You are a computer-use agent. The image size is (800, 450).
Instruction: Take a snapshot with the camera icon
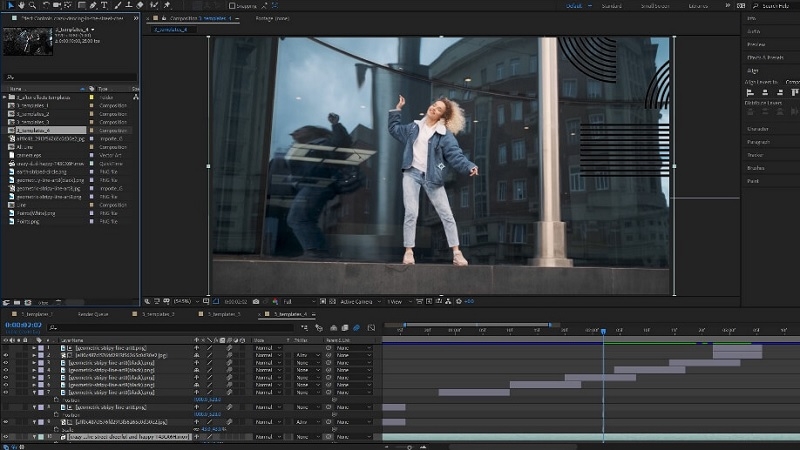pyautogui.click(x=256, y=302)
